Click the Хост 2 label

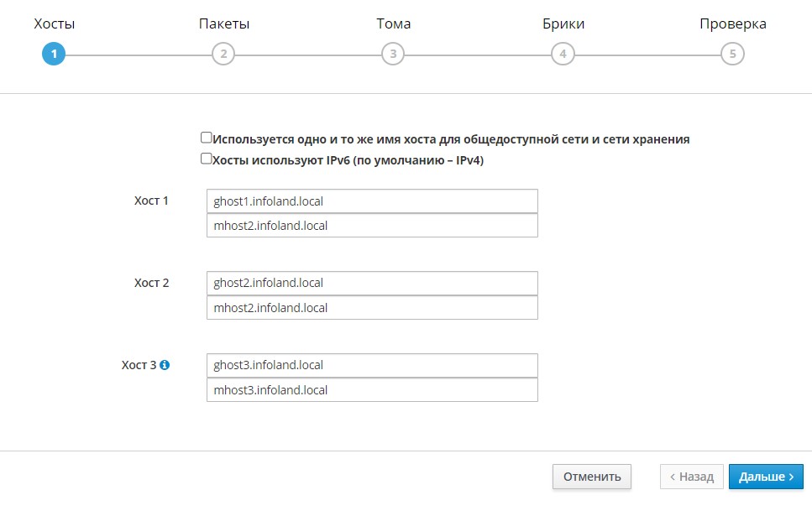152,284
